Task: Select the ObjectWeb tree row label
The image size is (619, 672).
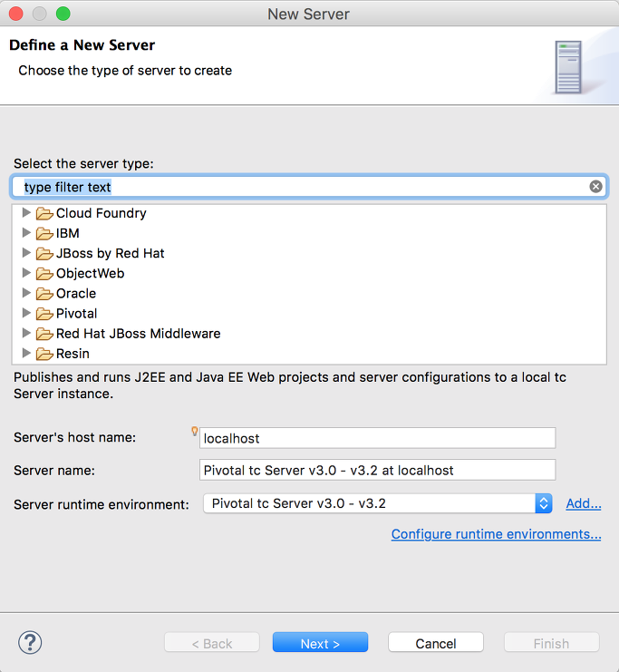Action: [90, 274]
